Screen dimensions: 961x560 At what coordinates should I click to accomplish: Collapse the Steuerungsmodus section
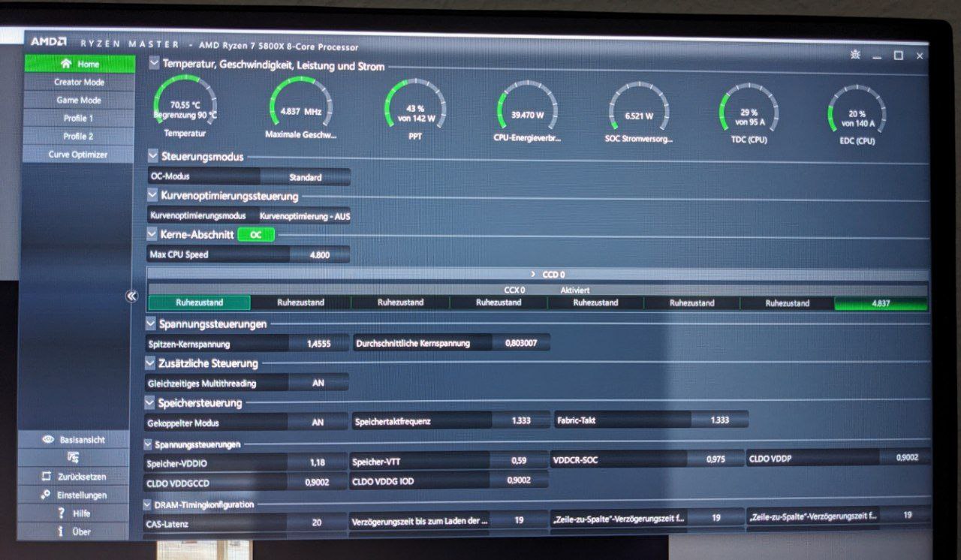point(152,157)
